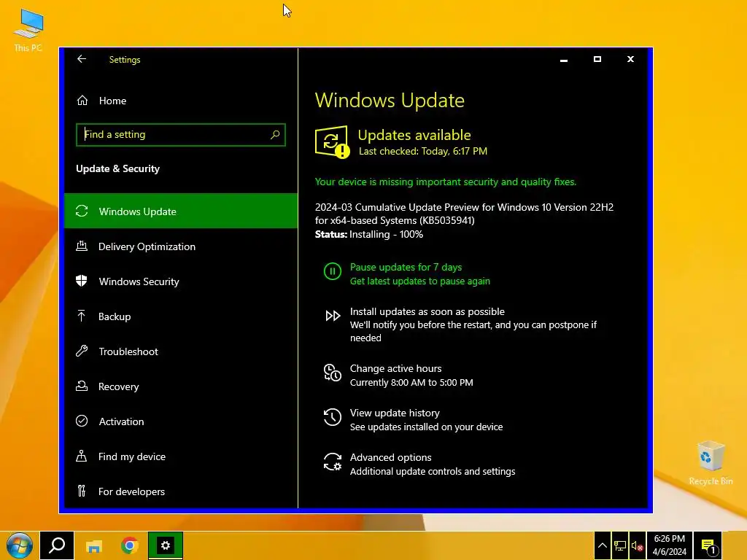
Task: Click 'Last checked: Today, 6:17 PM' text
Action: [x=423, y=151]
